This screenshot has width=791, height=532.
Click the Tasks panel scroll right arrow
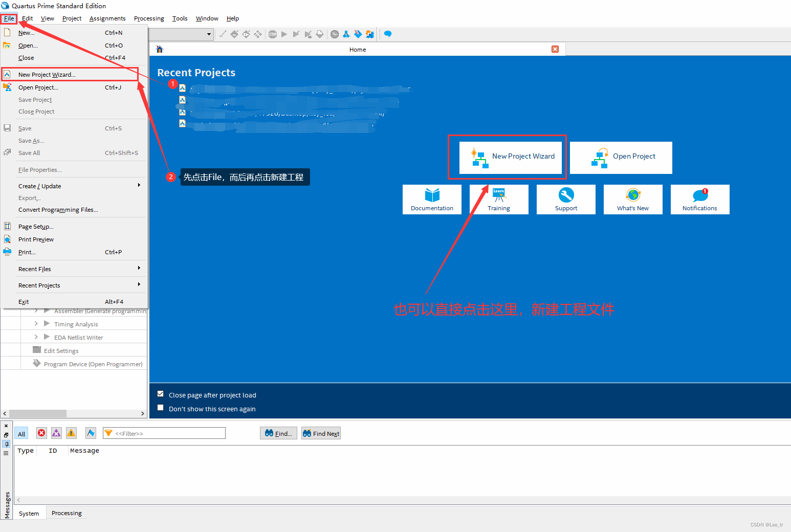pyautogui.click(x=143, y=413)
